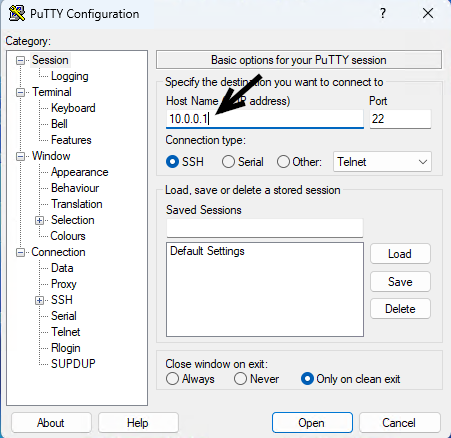Collapse the Connection category node
The image size is (451, 438).
(x=20, y=252)
